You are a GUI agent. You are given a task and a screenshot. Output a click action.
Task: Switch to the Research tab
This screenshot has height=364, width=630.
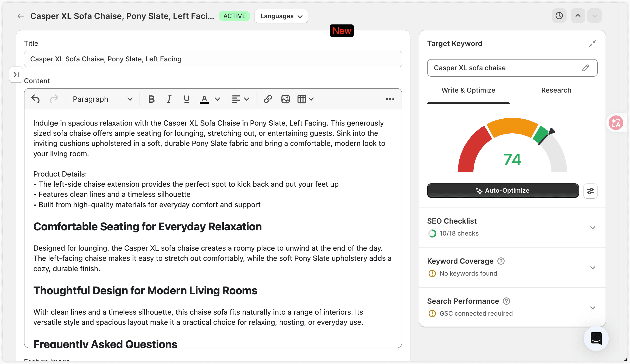(x=556, y=90)
